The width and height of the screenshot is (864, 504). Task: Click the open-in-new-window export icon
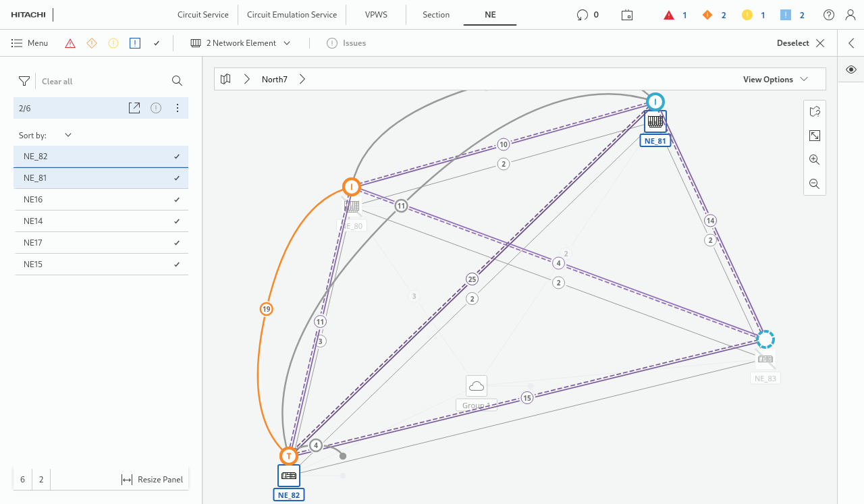tap(134, 108)
